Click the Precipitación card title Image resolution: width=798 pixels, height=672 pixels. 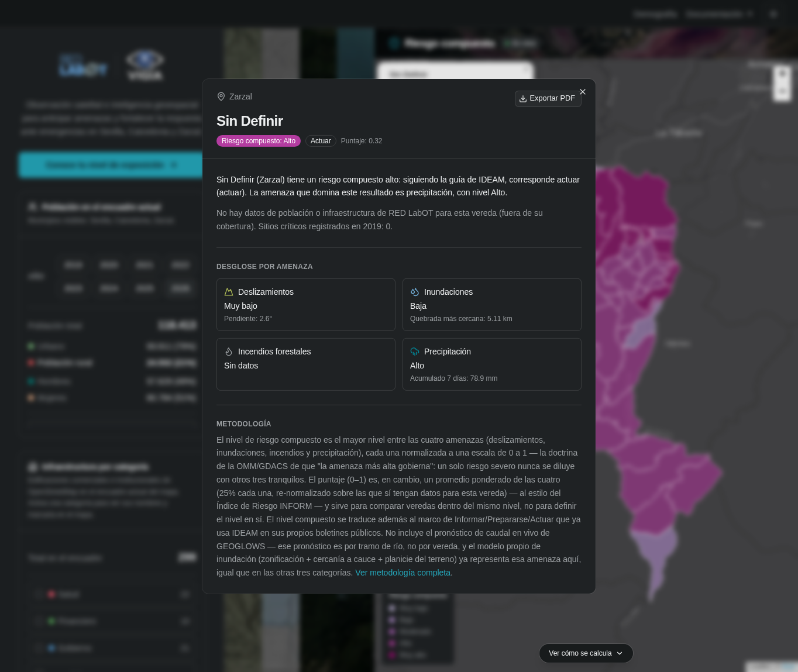tap(448, 351)
